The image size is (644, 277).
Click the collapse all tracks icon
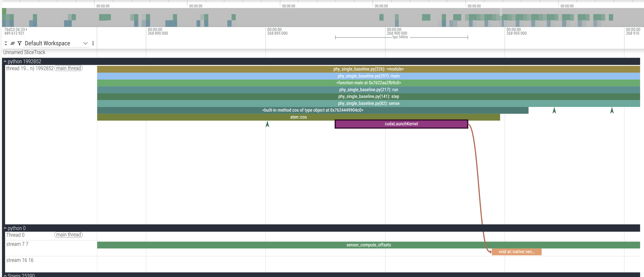click(6, 43)
